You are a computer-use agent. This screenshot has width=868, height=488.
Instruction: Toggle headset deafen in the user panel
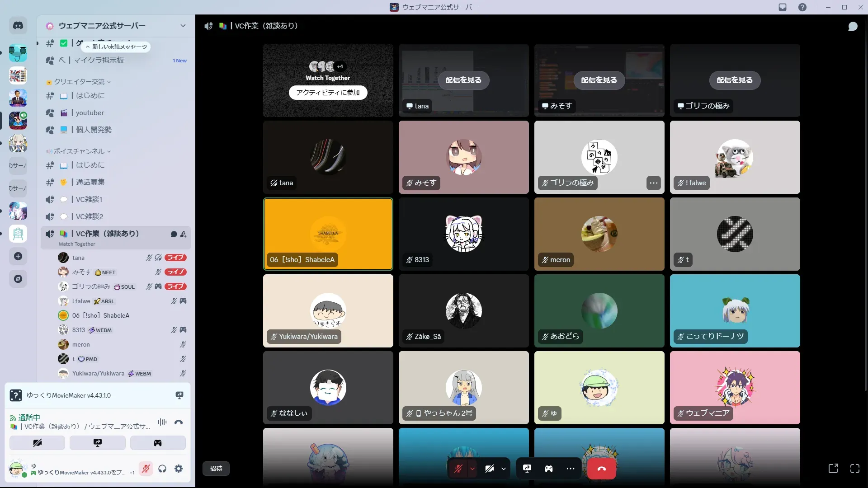162,469
